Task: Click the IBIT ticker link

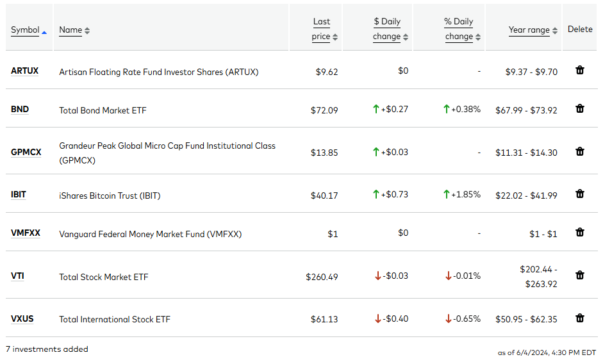Action: point(19,195)
